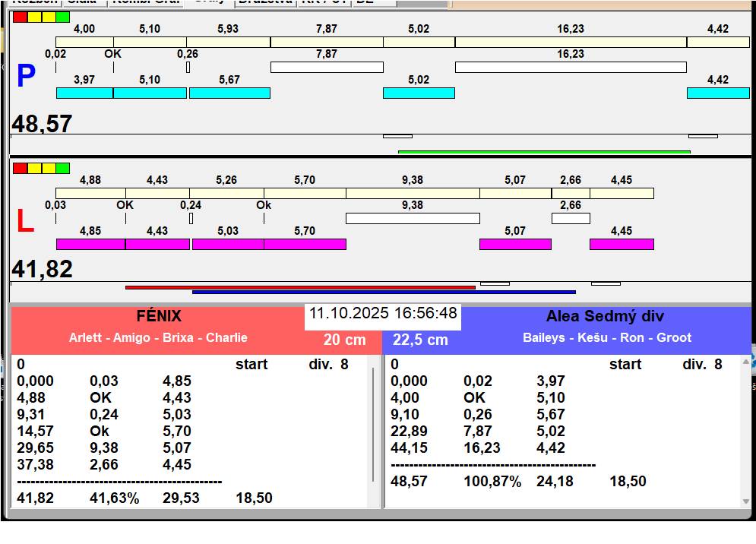This screenshot has width=756, height=544.
Task: Click the 29,53 value in FÉNIX summary
Action: coord(181,498)
